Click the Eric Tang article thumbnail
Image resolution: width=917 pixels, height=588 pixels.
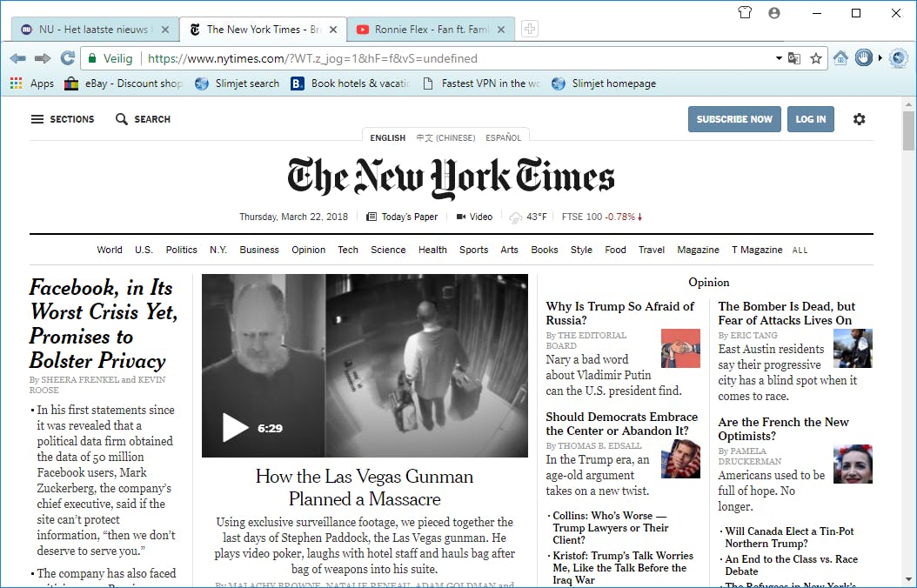pyautogui.click(x=853, y=348)
